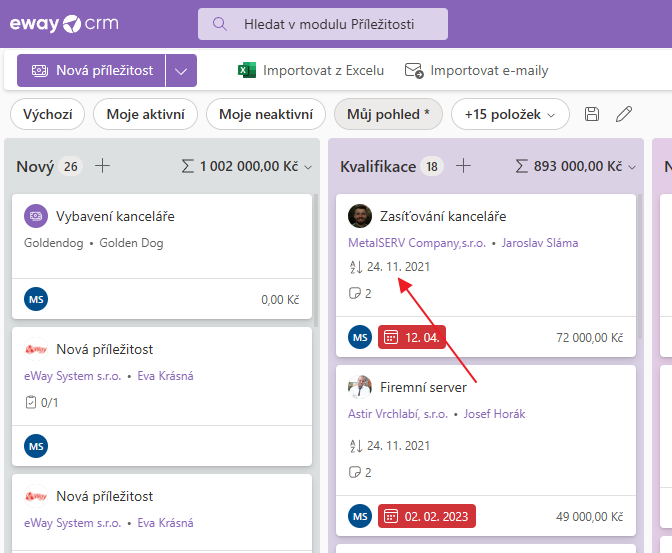Screen dimensions: 672x553
Task: Open the Firemní server card title
Action: tap(423, 387)
